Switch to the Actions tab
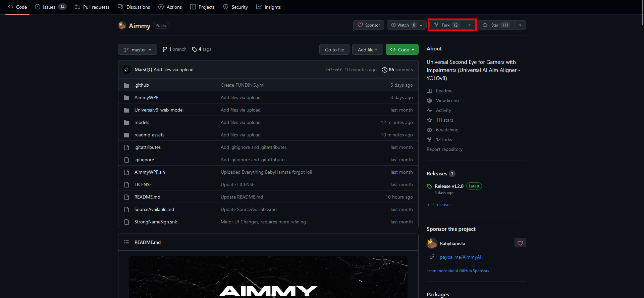 click(x=170, y=7)
